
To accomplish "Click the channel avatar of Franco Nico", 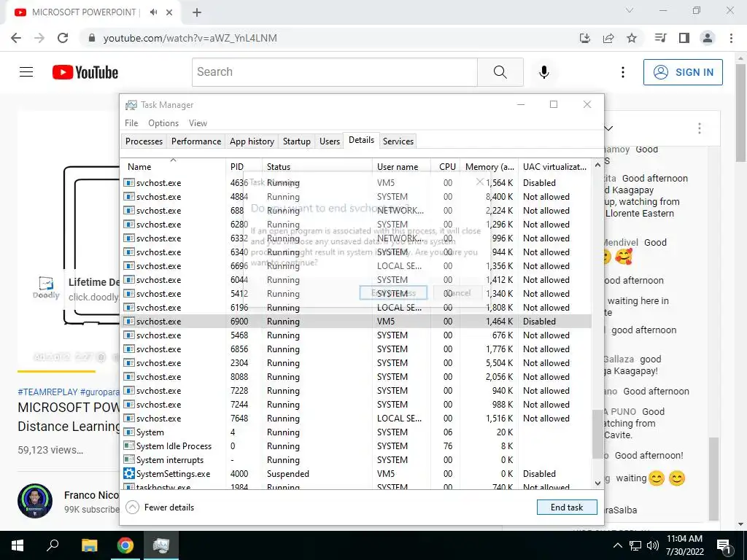I will 35,501.
